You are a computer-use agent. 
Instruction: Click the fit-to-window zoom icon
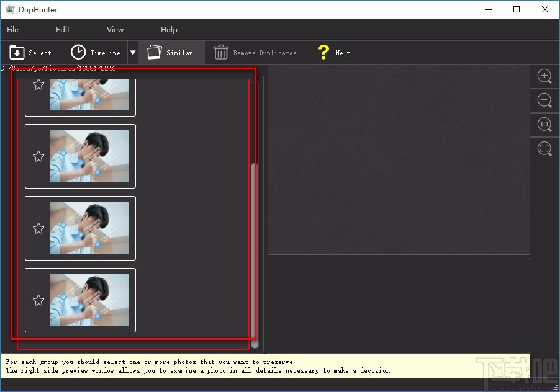(544, 149)
